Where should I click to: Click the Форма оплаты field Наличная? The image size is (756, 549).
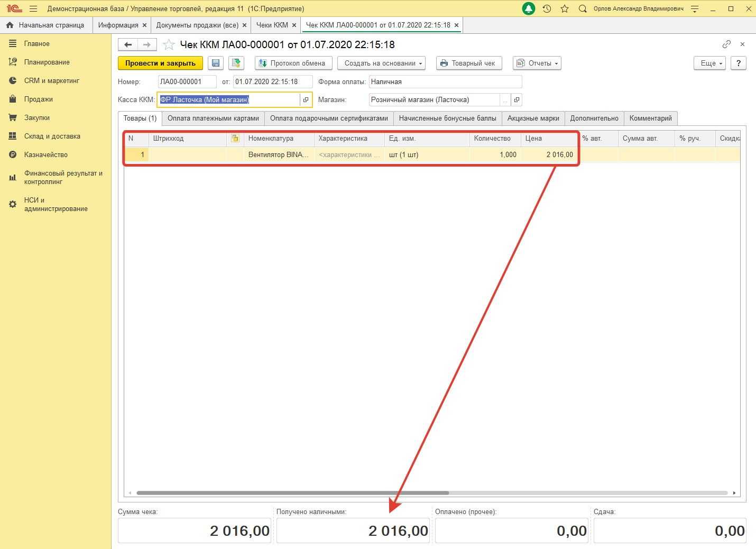445,81
